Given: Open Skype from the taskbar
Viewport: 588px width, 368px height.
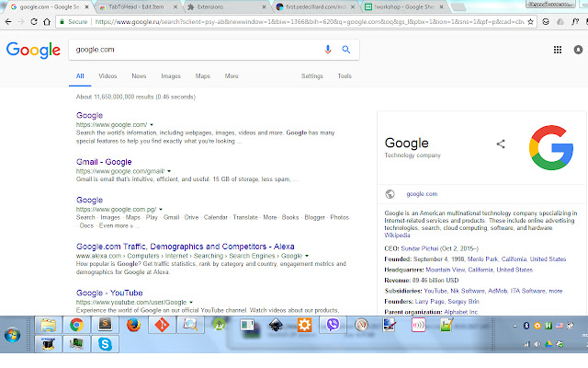Looking at the screenshot, I should [106, 343].
